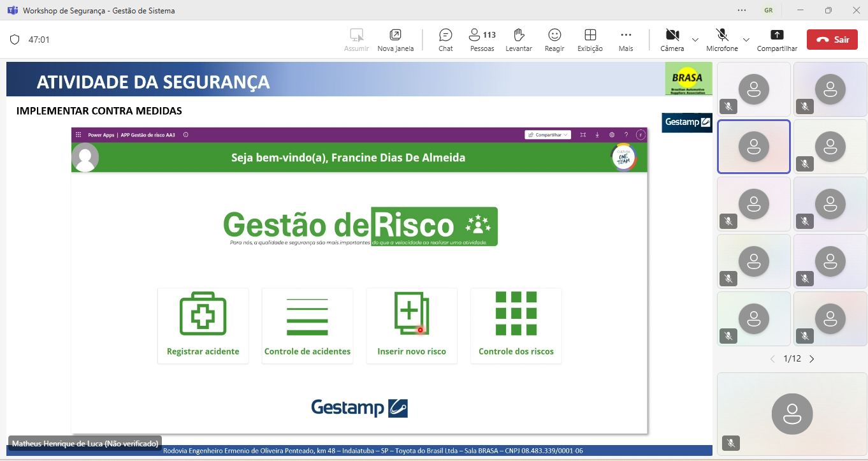Screen dimensions: 868x461
Task: Click the Assumir control button
Action: (x=356, y=40)
